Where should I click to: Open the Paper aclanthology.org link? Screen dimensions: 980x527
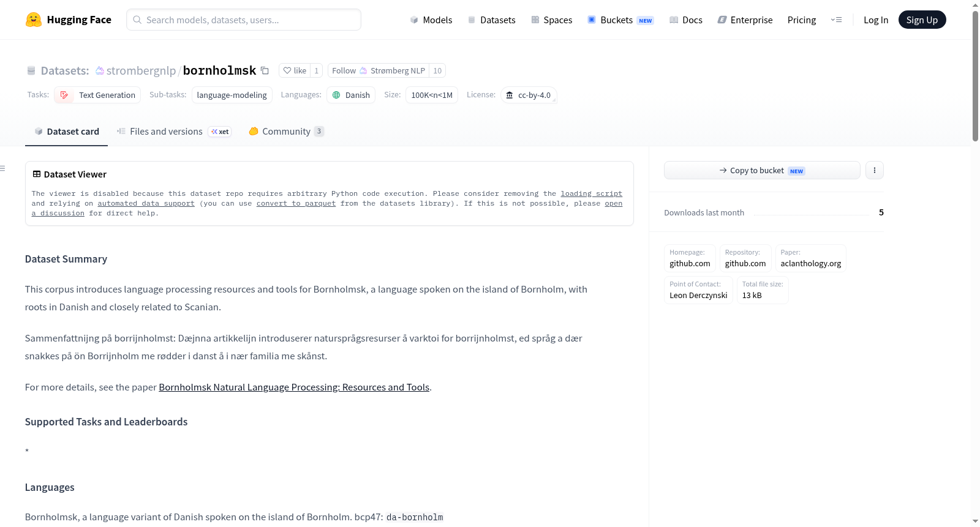810,258
